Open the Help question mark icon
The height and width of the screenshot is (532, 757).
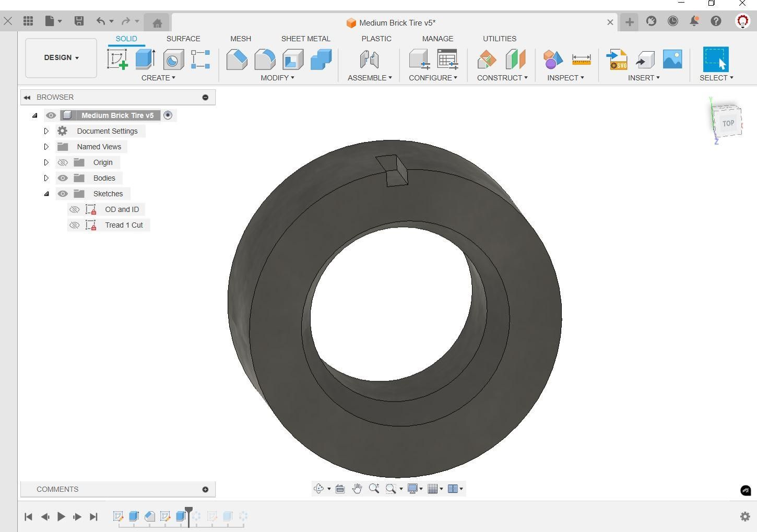(x=716, y=21)
